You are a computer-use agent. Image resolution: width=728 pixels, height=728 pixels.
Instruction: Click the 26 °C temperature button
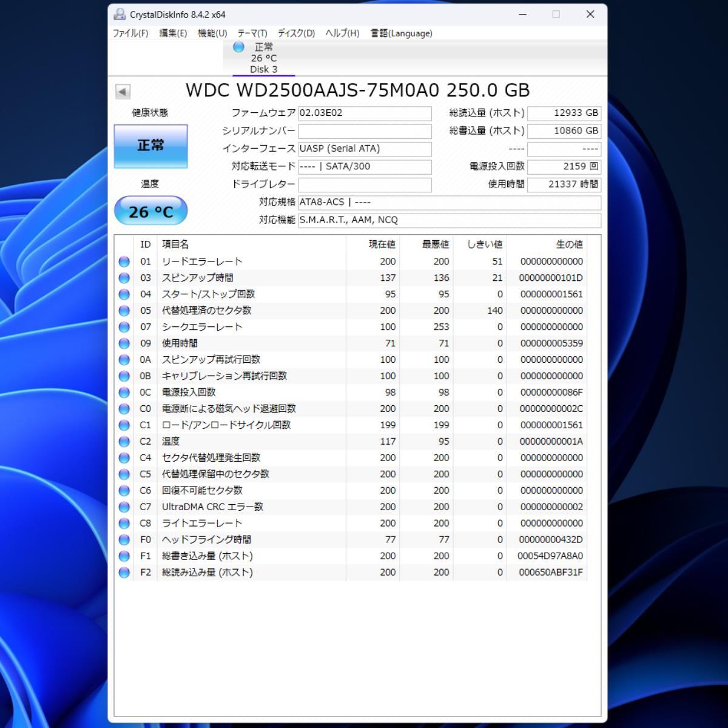tap(150, 211)
